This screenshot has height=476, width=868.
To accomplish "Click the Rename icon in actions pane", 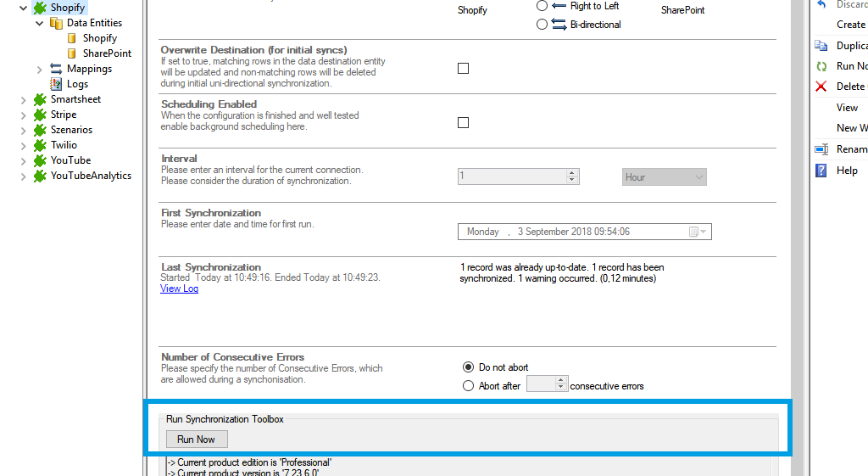I will (821, 149).
